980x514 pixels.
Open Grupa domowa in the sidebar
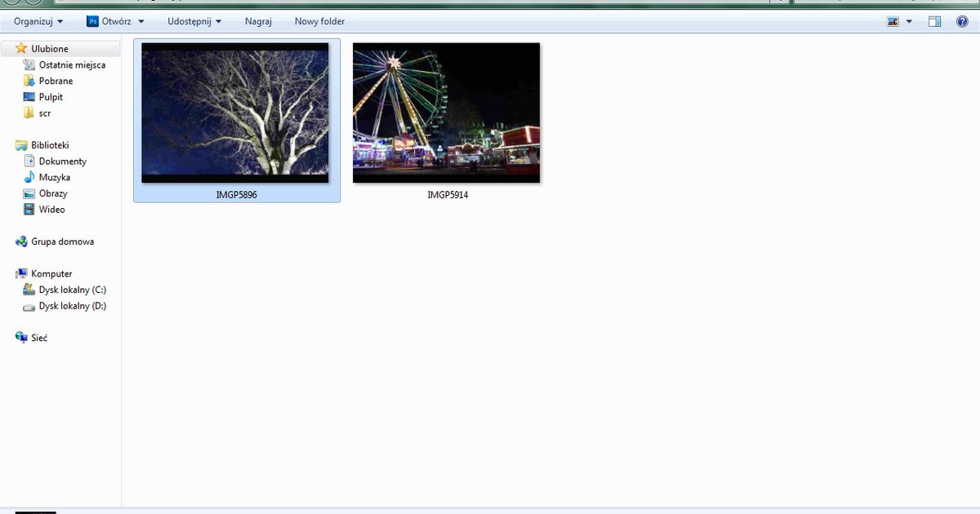63,241
